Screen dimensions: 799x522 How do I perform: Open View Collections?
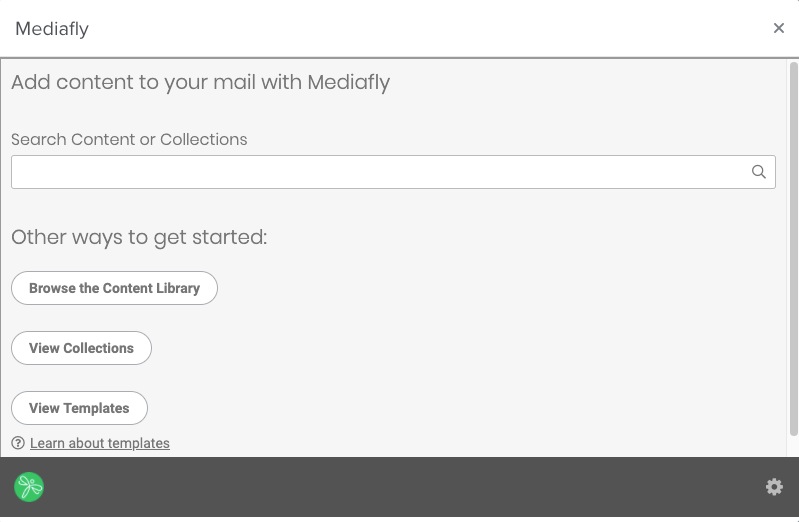click(81, 348)
